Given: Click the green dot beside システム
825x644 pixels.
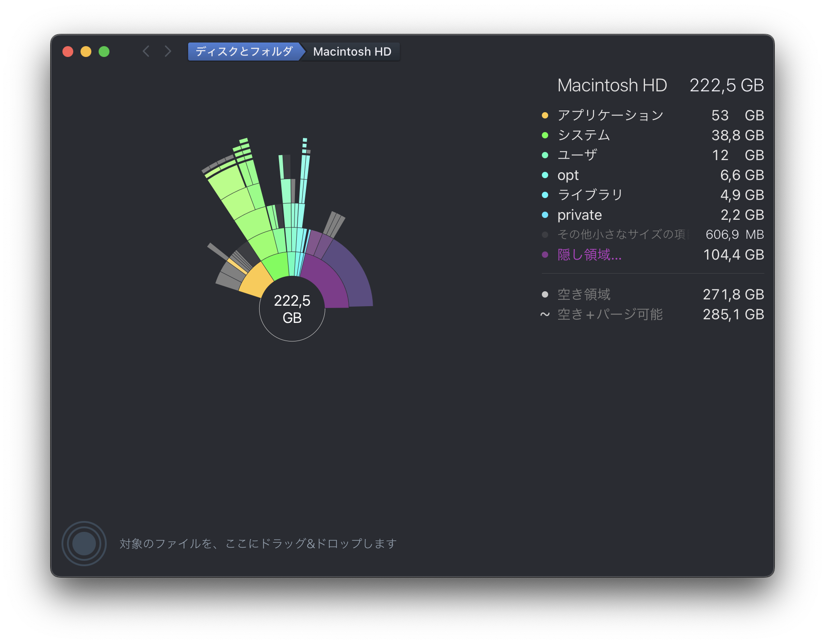Looking at the screenshot, I should [x=545, y=135].
